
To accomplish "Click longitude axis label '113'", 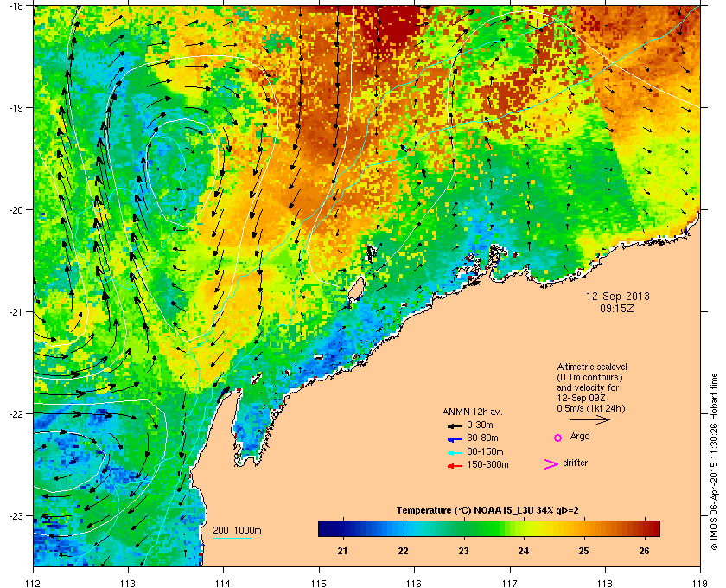I will tap(128, 583).
